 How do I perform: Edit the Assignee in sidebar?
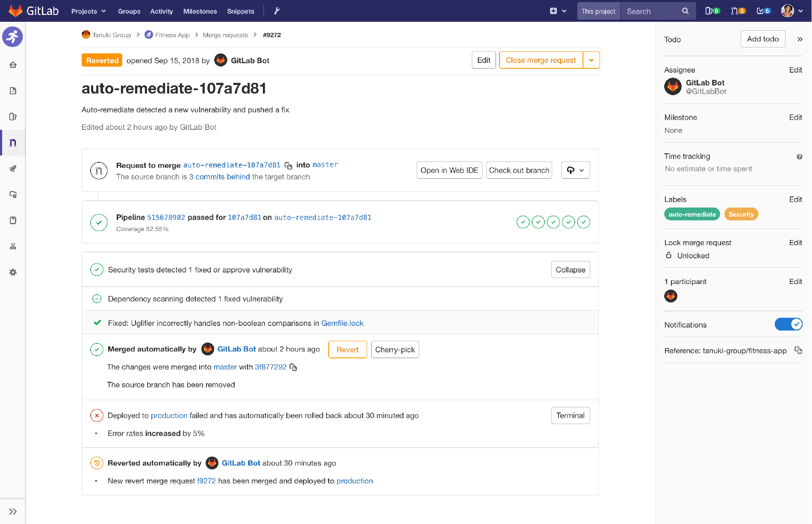pos(795,70)
